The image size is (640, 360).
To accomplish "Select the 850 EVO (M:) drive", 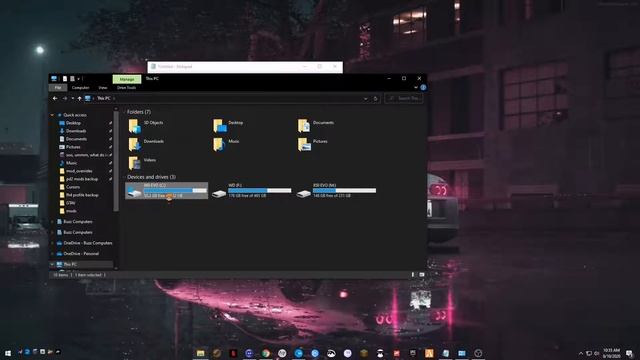I will (336, 191).
